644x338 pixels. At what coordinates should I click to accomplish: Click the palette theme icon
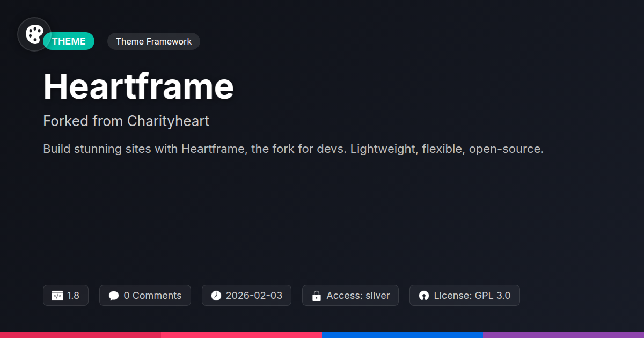pos(34,34)
